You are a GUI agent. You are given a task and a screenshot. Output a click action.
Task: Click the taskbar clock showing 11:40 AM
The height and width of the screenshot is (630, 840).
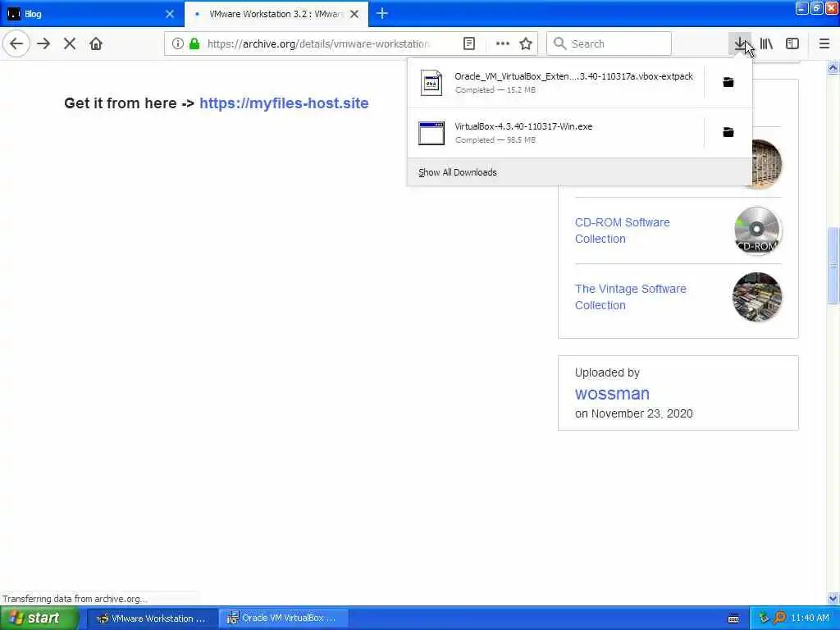[810, 619]
